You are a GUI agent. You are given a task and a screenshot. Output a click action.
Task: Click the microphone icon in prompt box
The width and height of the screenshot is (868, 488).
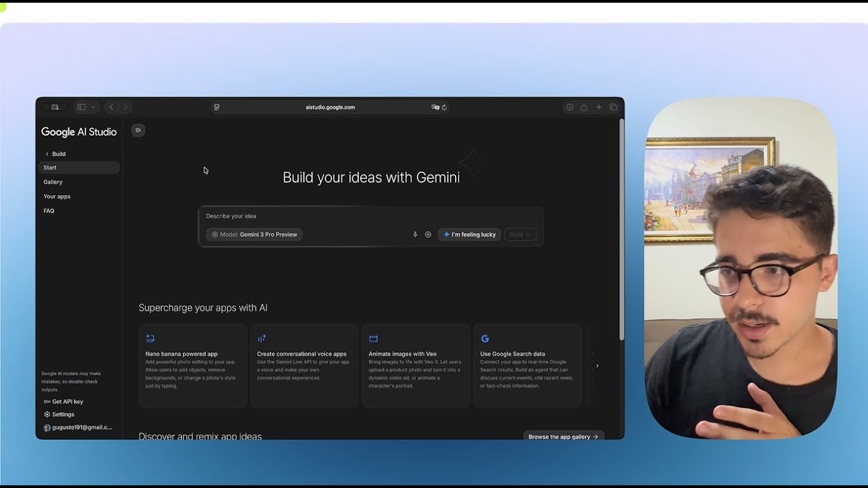point(415,235)
